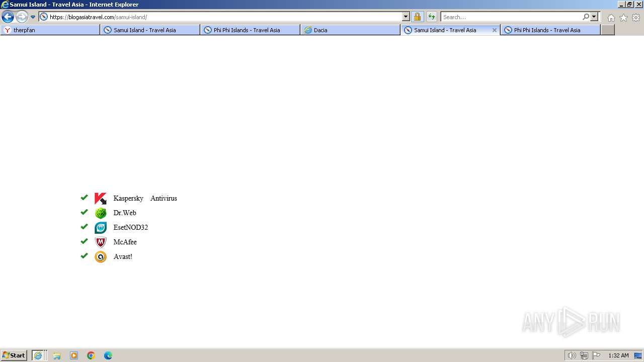Click the show desktop tray icon
644x362 pixels.
(638, 355)
